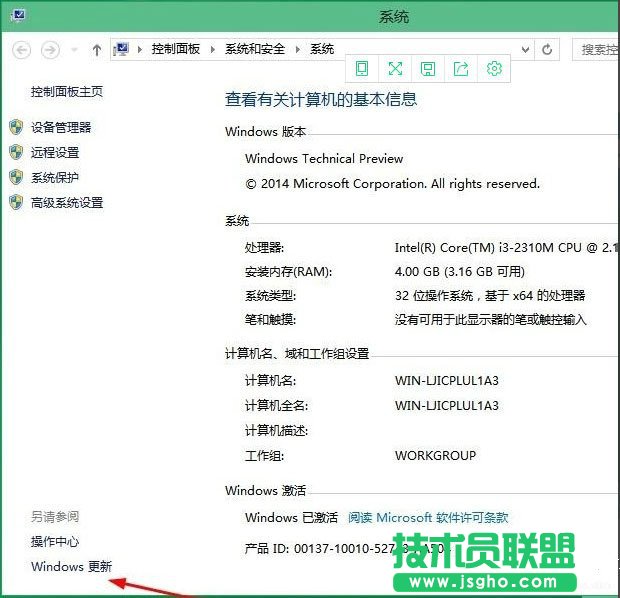
Task: Click the Windows 已激活 status text
Action: pos(291,517)
